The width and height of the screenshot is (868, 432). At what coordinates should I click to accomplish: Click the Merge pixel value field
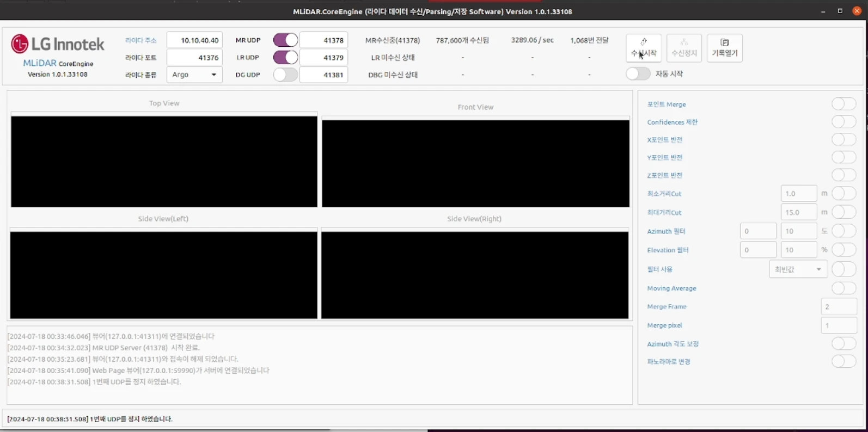coord(839,325)
